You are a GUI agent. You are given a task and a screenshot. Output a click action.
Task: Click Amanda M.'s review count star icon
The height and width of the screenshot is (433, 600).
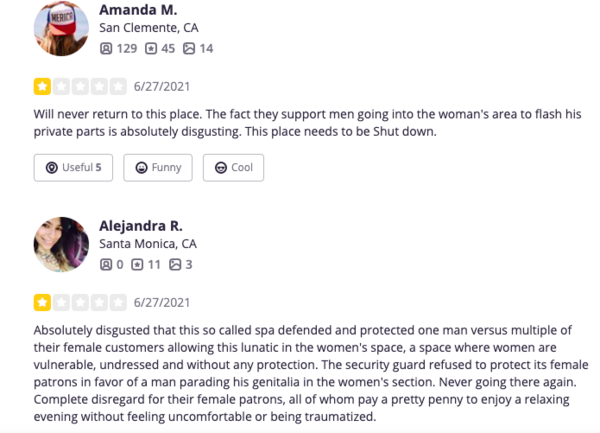(151, 48)
